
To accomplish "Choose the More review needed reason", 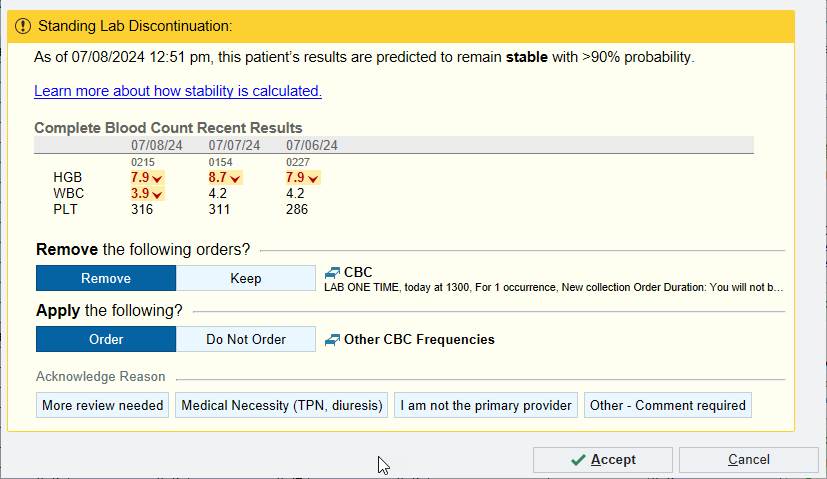I will click(103, 405).
